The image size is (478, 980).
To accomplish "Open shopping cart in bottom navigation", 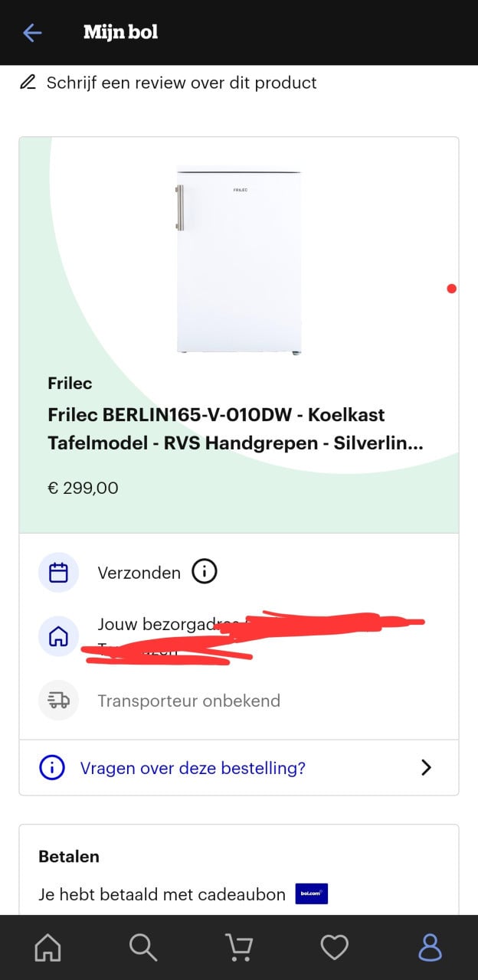I will click(239, 948).
